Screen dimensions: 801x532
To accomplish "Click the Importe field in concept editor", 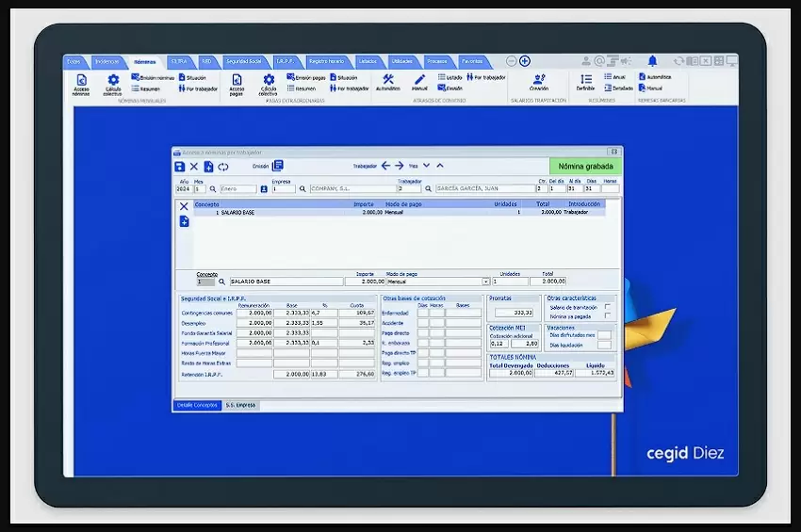I will [x=365, y=282].
